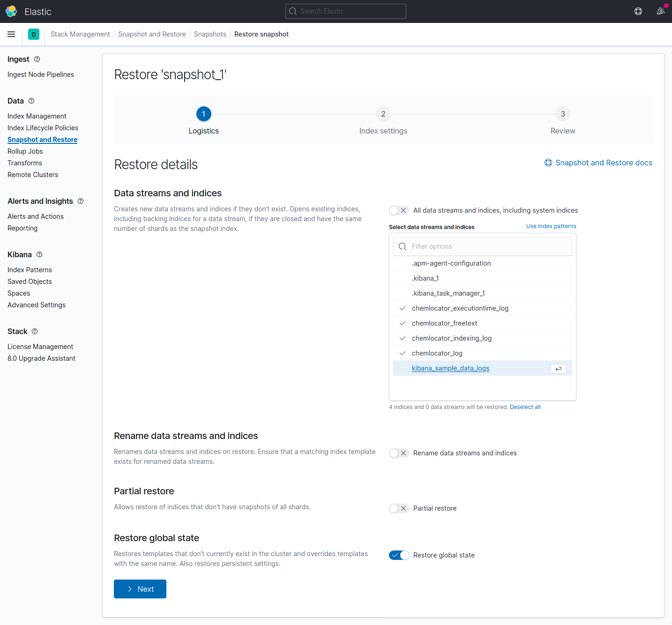Open the hamburger navigation menu
The height and width of the screenshot is (625, 672).
click(x=11, y=34)
